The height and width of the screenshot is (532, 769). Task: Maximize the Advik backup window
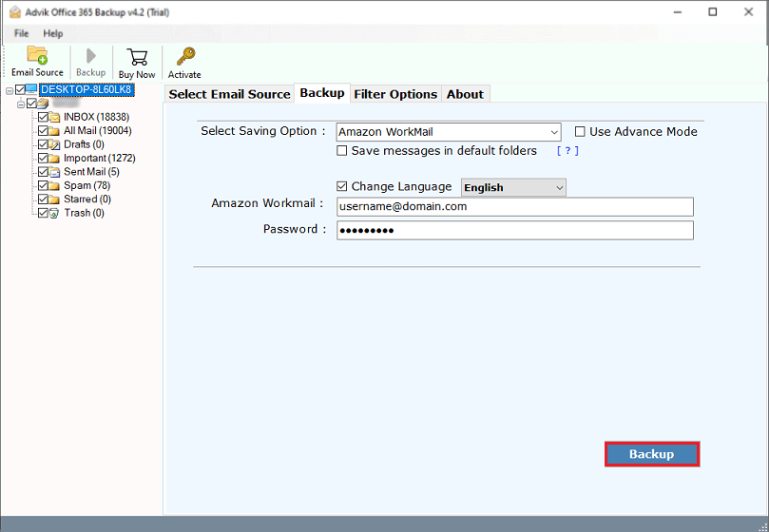(x=713, y=12)
